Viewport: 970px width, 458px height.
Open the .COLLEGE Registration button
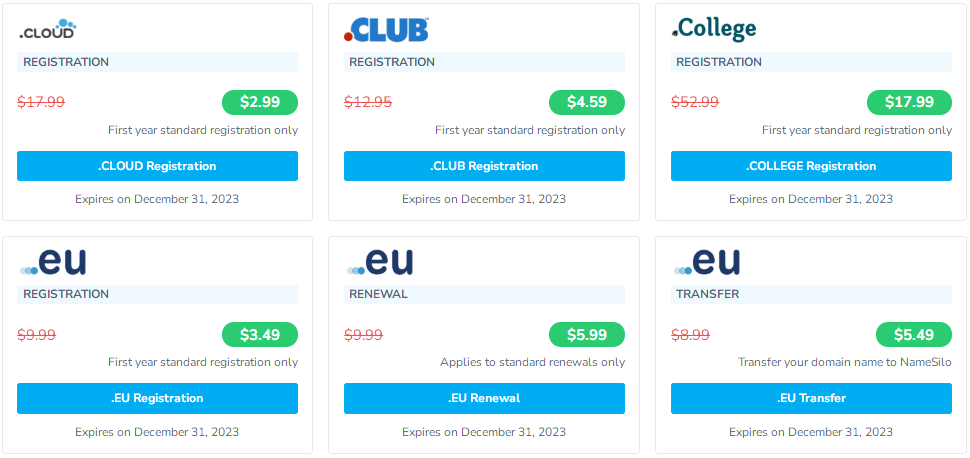click(x=811, y=166)
